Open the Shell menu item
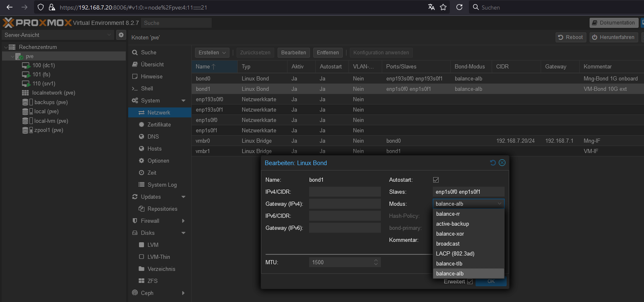Image resolution: width=644 pixels, height=302 pixels. [147, 88]
